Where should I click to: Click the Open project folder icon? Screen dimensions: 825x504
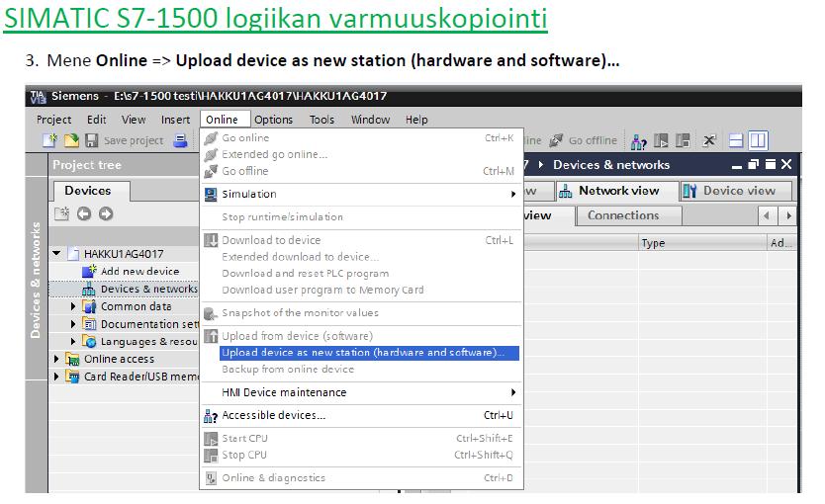click(x=71, y=140)
